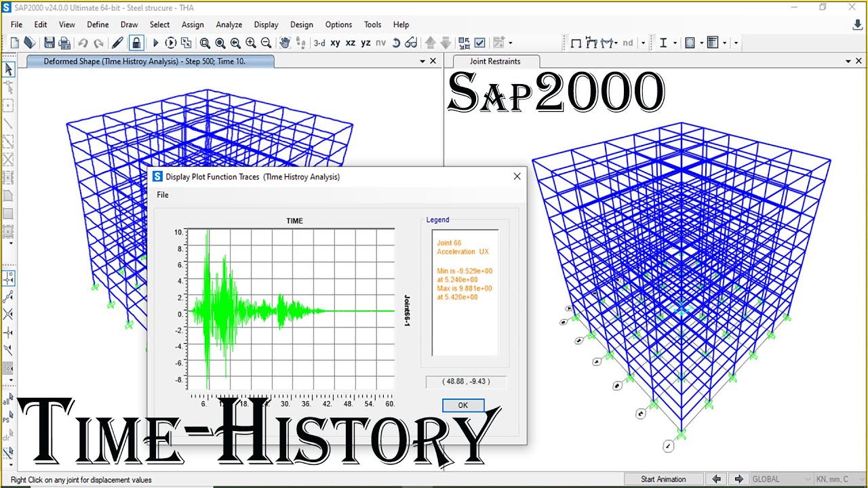Click the show undeformed frame shape icon

tap(576, 43)
